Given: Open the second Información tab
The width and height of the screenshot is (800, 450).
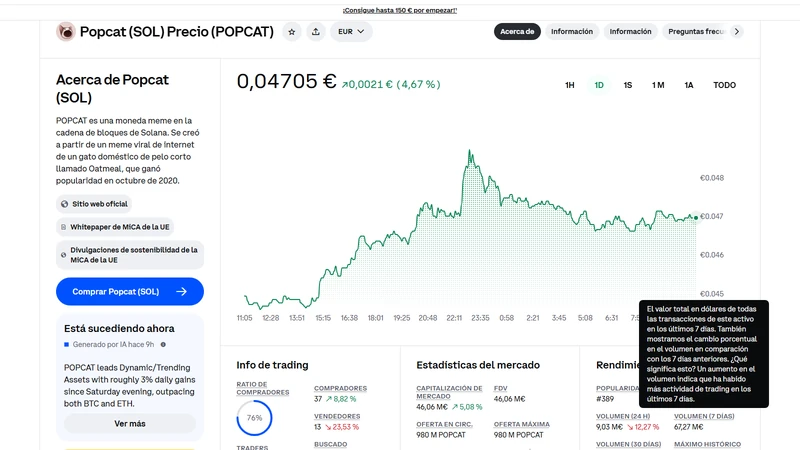Looking at the screenshot, I should click(631, 32).
